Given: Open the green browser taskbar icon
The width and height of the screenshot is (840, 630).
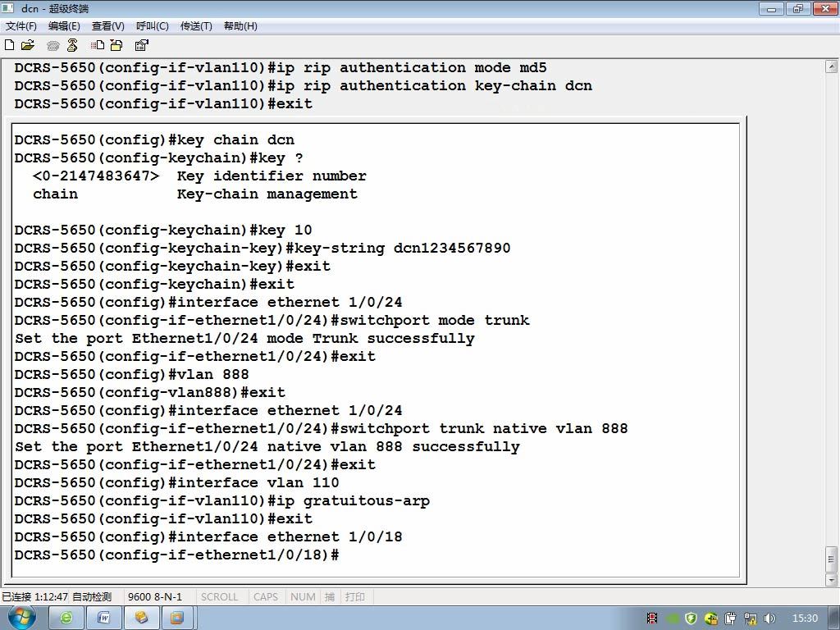Looking at the screenshot, I should [66, 619].
